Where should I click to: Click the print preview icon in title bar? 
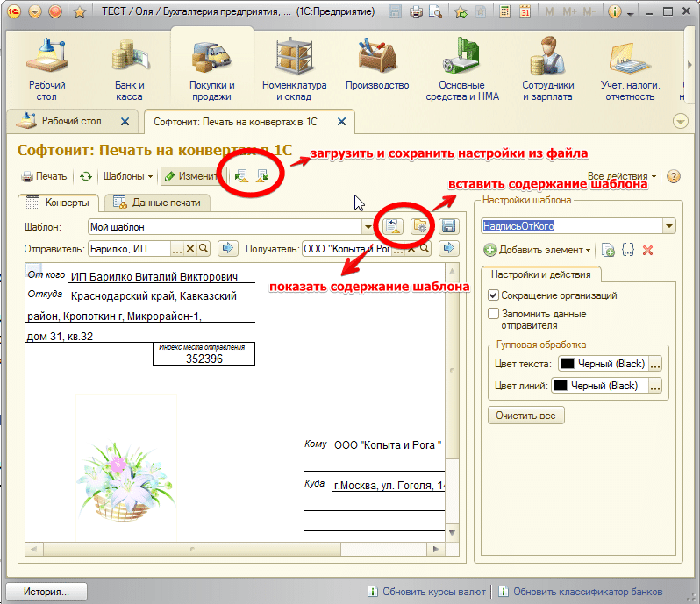pos(435,11)
